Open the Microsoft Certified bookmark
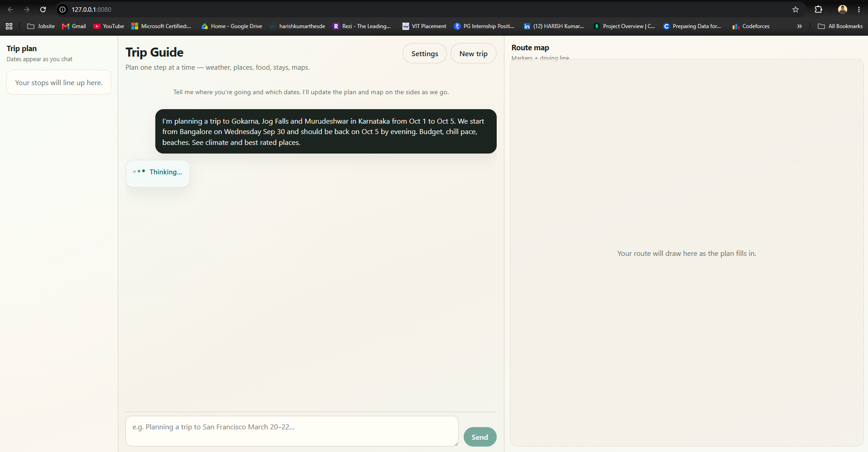868x452 pixels. (x=161, y=26)
